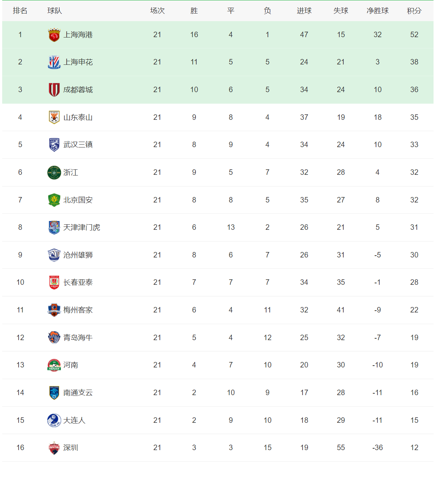
Task: Click the Dalian Pro (大连人) round logo
Action: pyautogui.click(x=54, y=420)
